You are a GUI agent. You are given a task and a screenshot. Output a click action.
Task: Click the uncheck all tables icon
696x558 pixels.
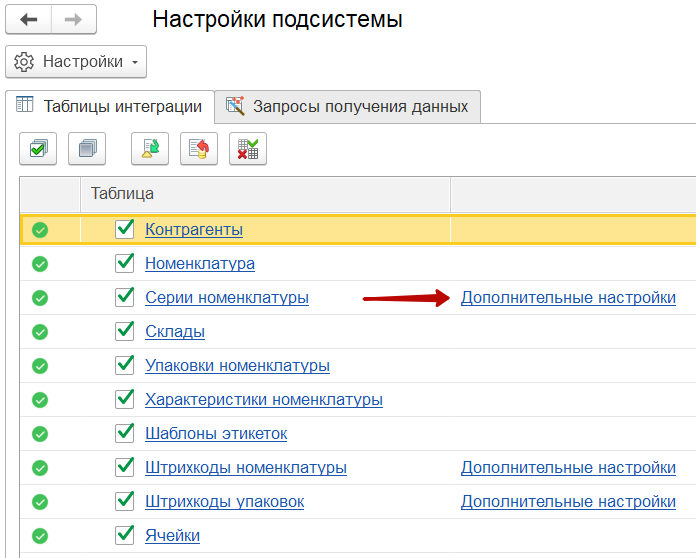coord(87,149)
